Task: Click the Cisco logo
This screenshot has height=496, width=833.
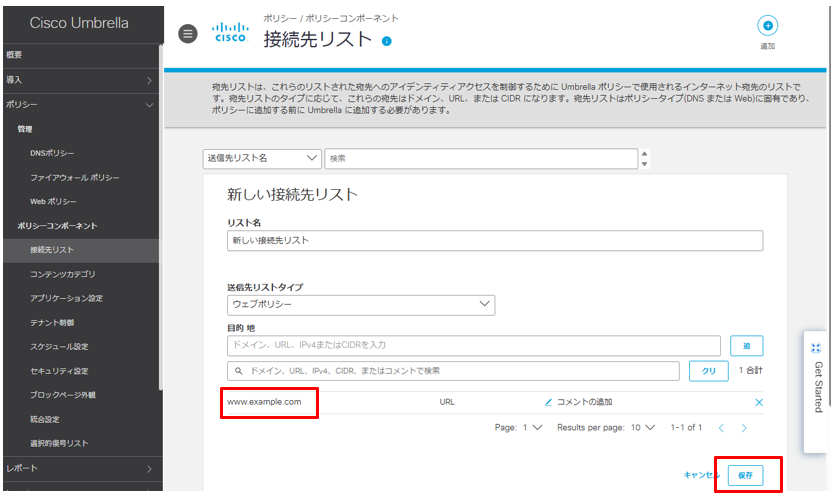Action: (230, 32)
